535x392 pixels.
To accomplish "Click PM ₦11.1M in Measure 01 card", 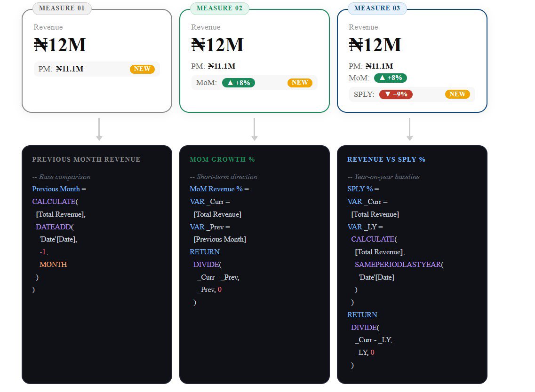I will tap(61, 69).
